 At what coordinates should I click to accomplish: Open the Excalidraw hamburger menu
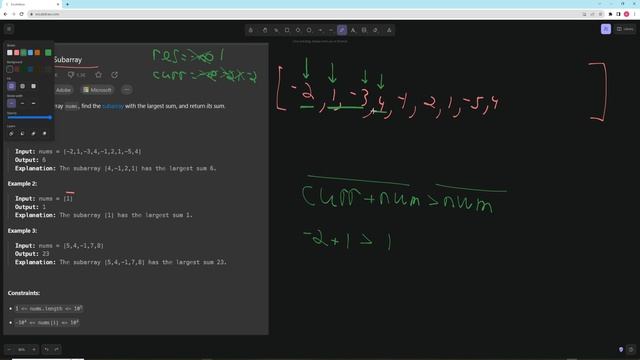pyautogui.click(x=9, y=29)
